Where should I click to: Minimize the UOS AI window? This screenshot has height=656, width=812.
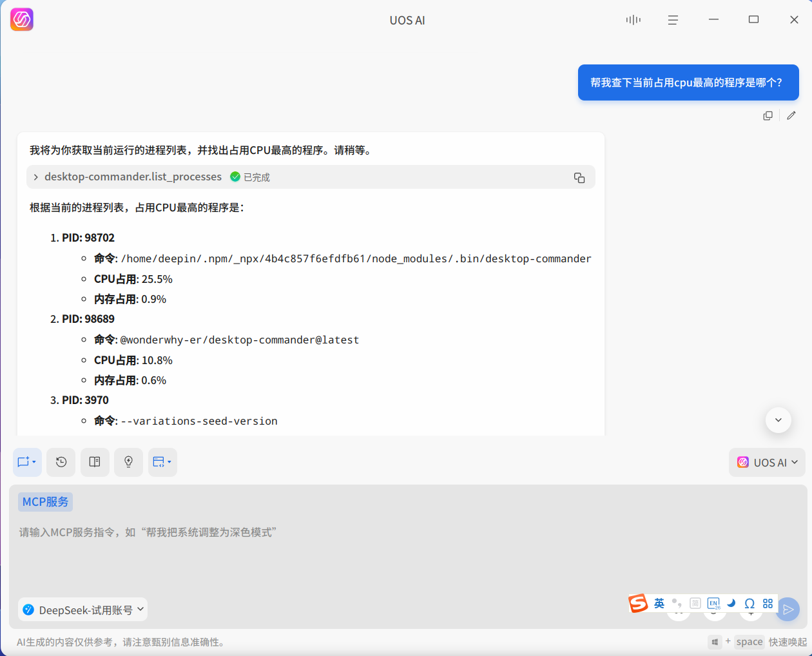(713, 20)
